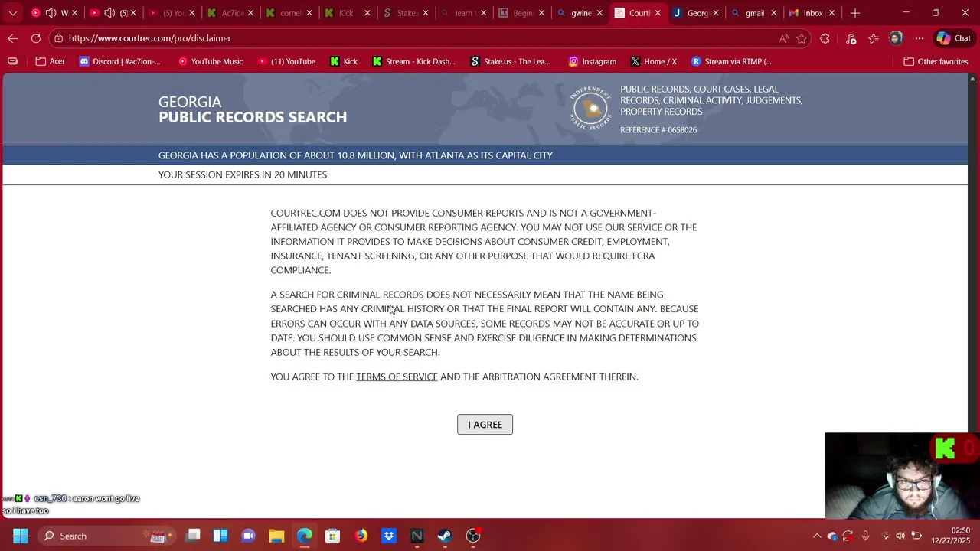This screenshot has width=980, height=551.
Task: Open the Windows Start menu
Action: tap(20, 536)
